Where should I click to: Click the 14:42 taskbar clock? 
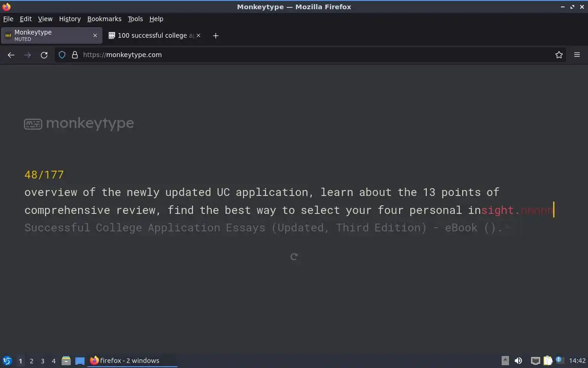577,361
